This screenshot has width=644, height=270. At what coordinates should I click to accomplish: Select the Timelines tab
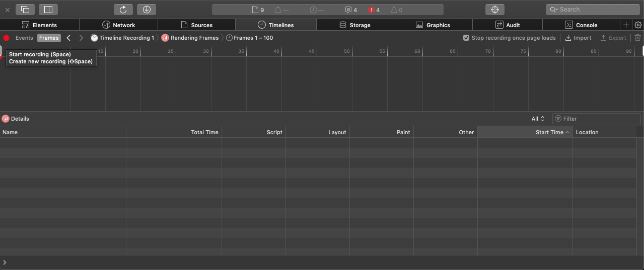pos(276,25)
